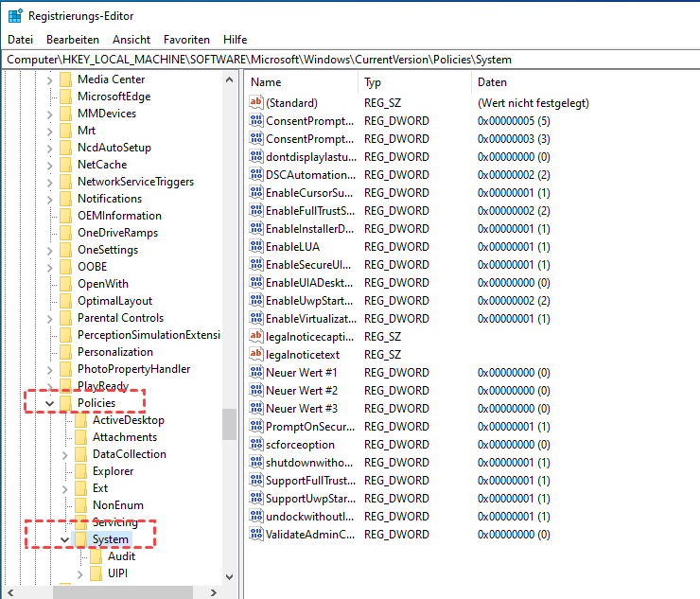Collapse the System key
700x599 pixels.
click(x=64, y=539)
